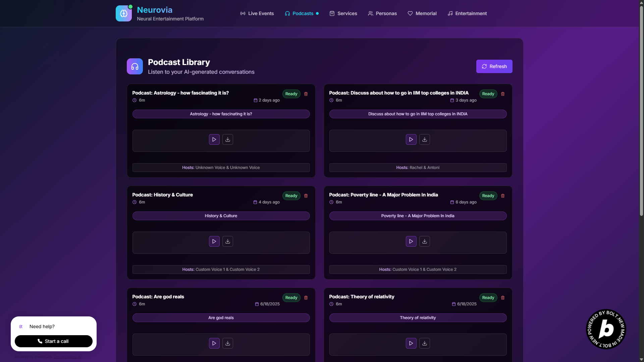
Task: Delete the Astrology podcast
Action: [306, 94]
